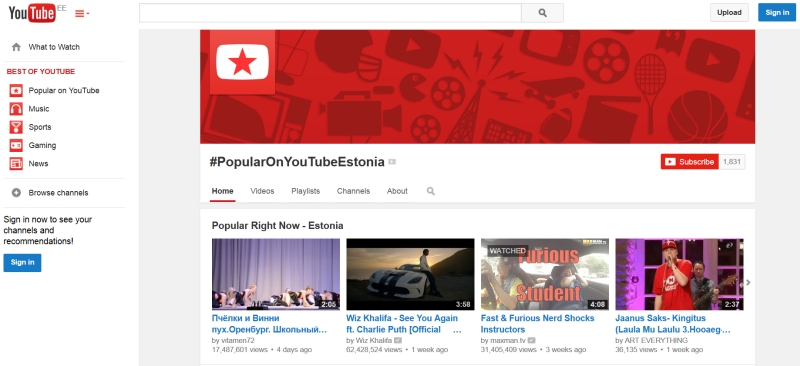This screenshot has height=366, width=800.
Task: Click the What to Watch home icon
Action: [16, 47]
